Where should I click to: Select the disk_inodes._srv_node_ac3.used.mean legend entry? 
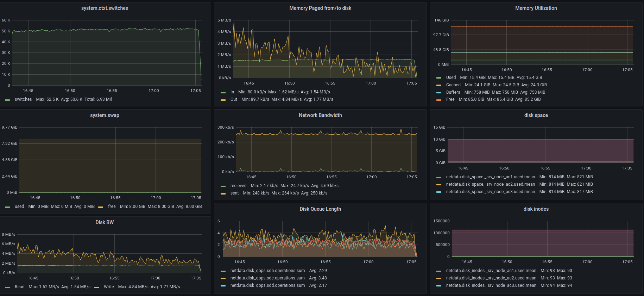tap(491, 285)
